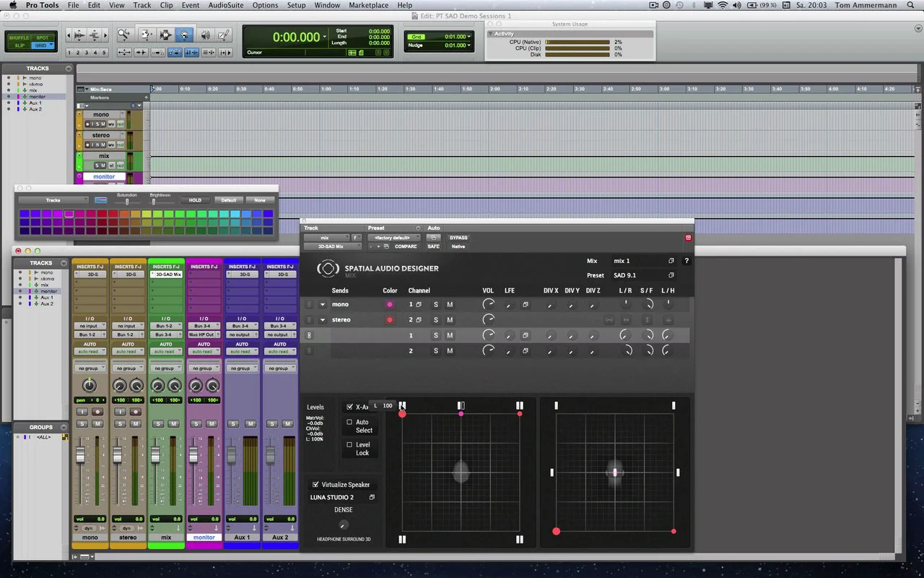Open the Track menu
This screenshot has height=578, width=924.
142,5
